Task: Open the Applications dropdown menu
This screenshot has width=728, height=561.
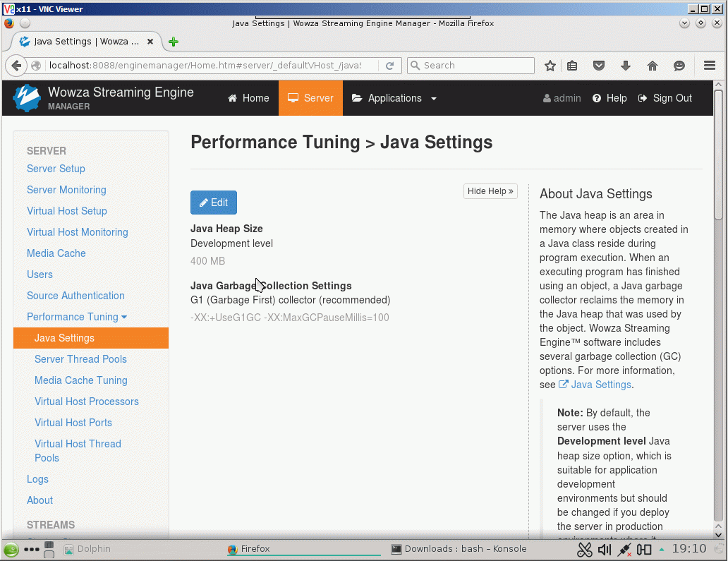Action: [x=395, y=98]
